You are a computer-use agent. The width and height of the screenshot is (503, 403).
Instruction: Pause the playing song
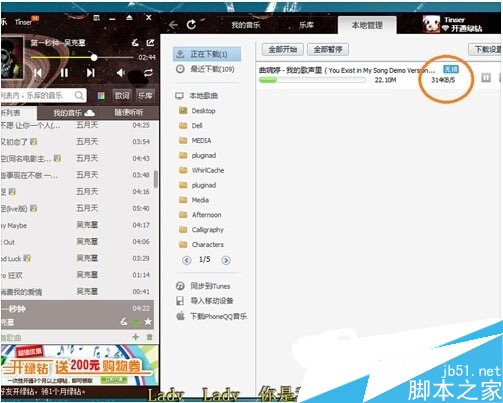coord(64,72)
